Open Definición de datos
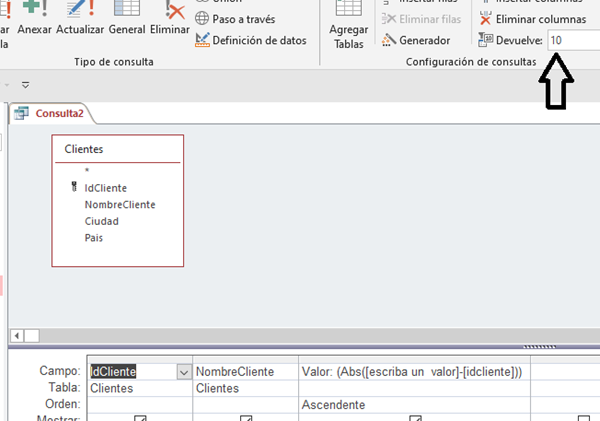The image size is (600, 421). pyautogui.click(x=250, y=40)
